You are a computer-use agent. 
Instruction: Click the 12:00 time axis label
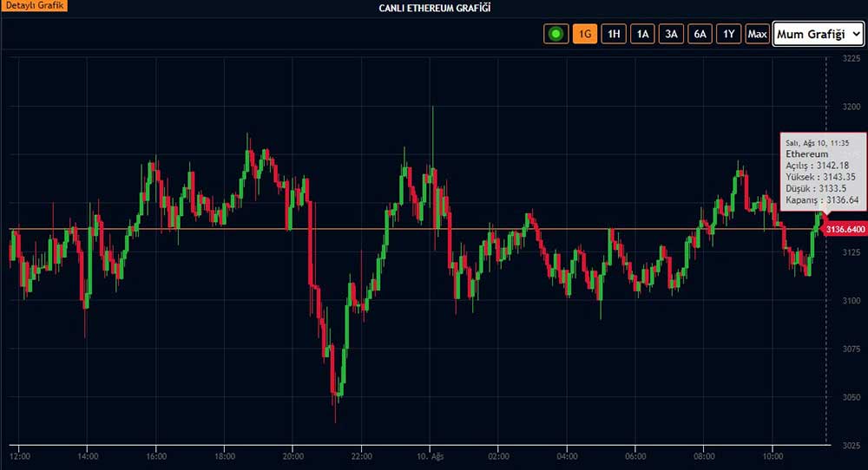coord(20,457)
